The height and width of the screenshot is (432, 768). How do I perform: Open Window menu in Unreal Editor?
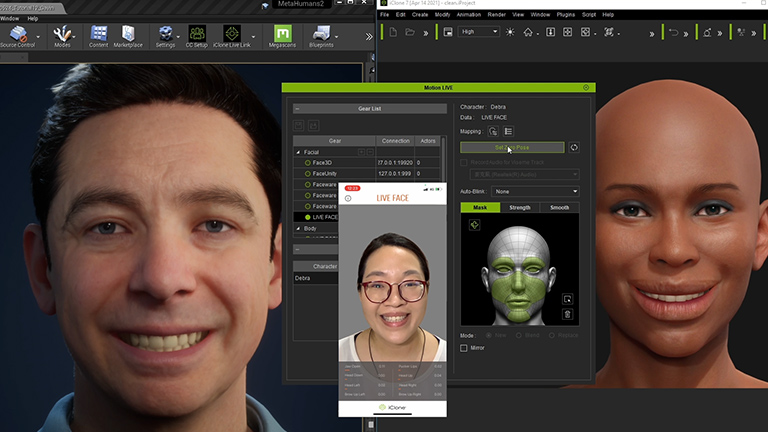[x=9, y=19]
